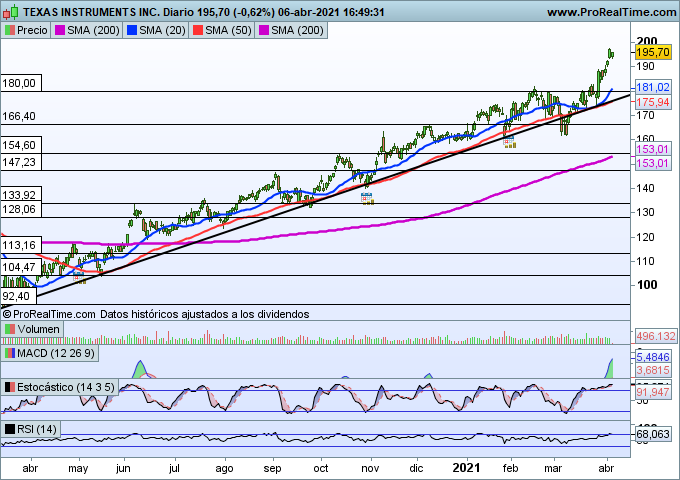Click the 104,47 price level label
Viewport: 680px width, 480px height.
(21, 267)
